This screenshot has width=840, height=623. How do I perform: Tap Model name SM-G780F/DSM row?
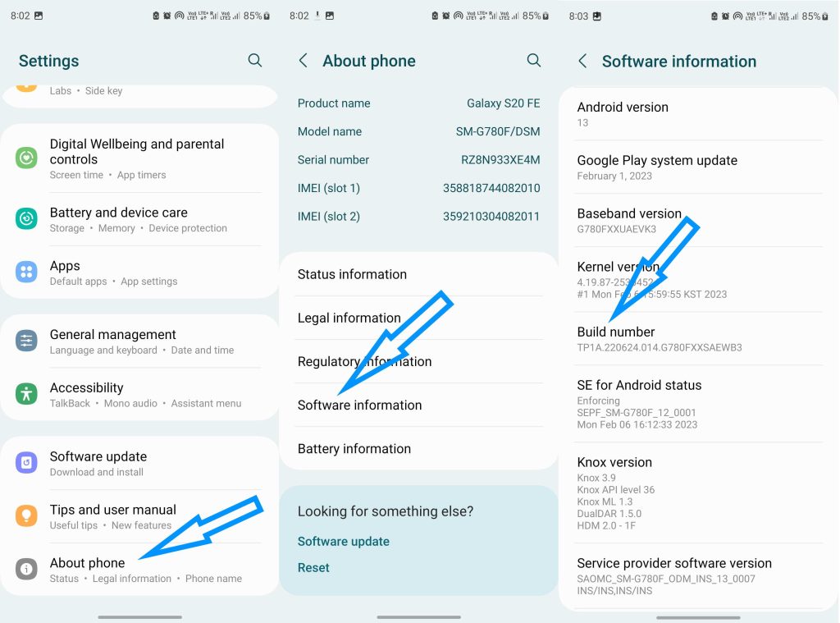pos(419,131)
